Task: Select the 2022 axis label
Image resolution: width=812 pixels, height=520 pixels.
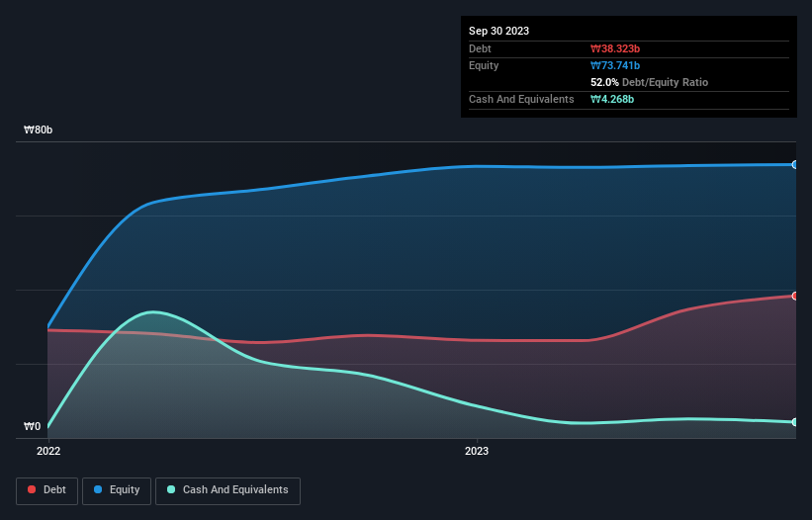Action: [48, 451]
